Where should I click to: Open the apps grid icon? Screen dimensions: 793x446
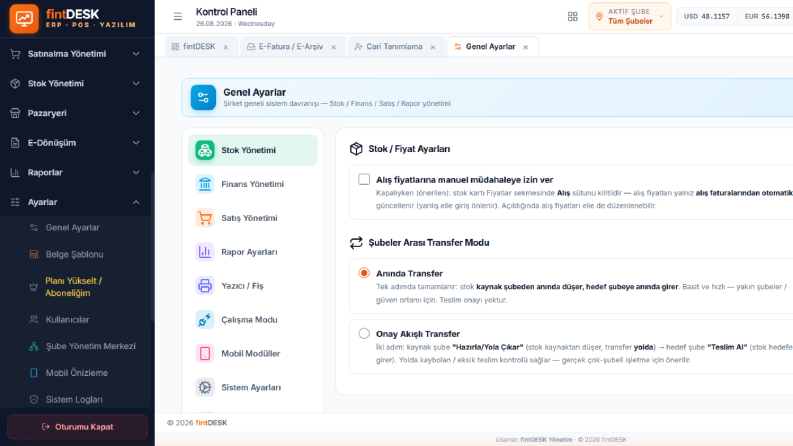point(572,17)
